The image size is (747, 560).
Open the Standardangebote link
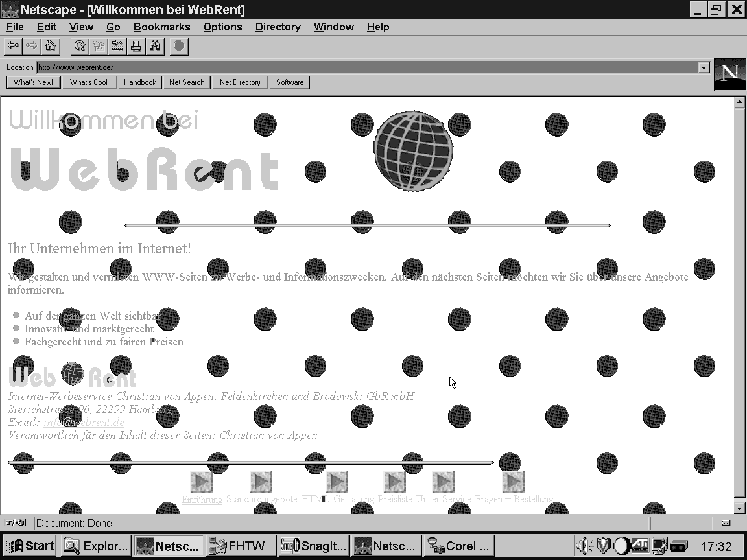pyautogui.click(x=261, y=500)
